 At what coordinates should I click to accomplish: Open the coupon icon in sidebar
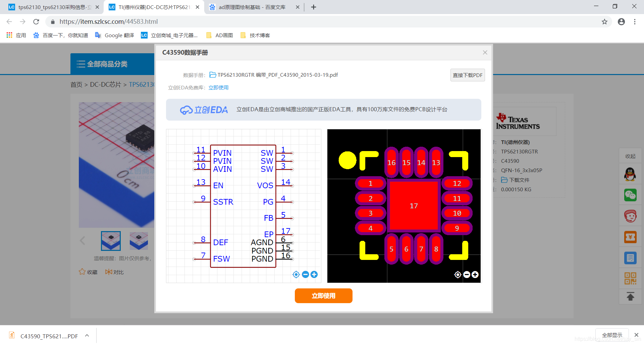tap(630, 237)
